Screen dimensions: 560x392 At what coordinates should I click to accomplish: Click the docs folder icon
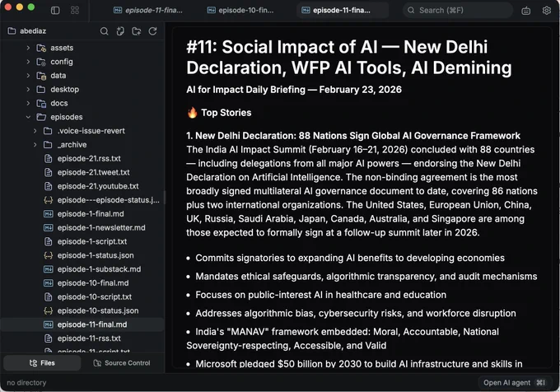coord(41,103)
